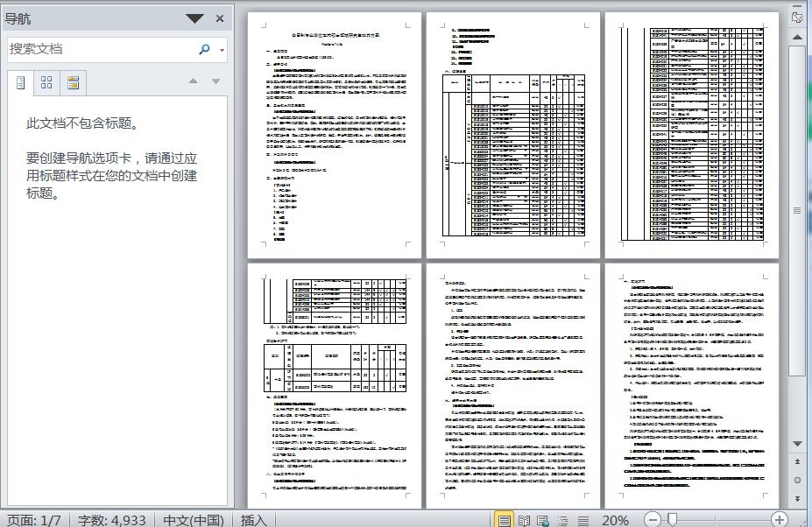Viewport: 812px width, 527px height.
Task: Click the first page of the document
Action: (335, 135)
